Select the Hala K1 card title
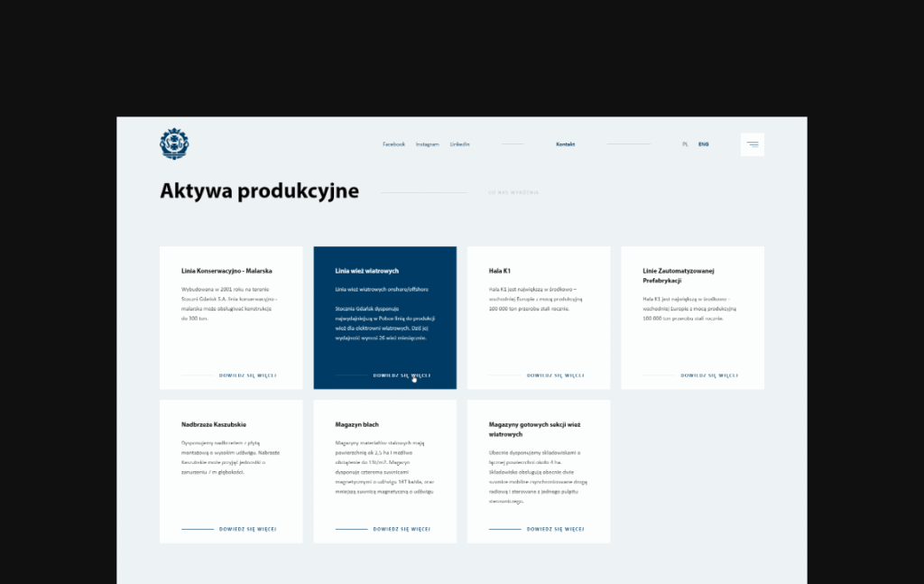The height and width of the screenshot is (584, 924). 500,271
